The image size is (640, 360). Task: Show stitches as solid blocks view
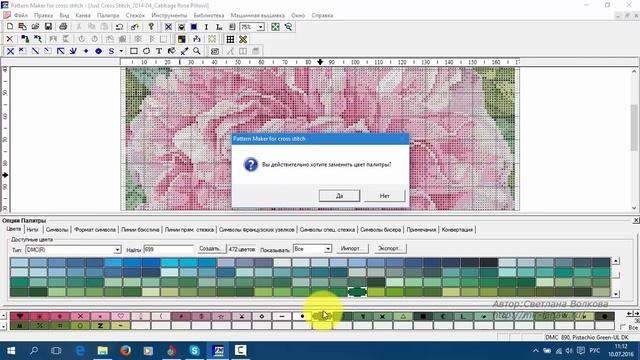click(194, 27)
